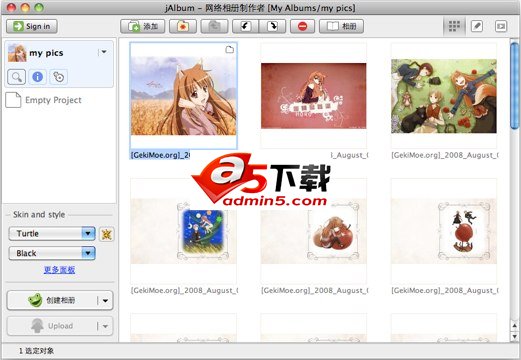Click the vertical scrollbar thumb
521x360 pixels.
pyautogui.click(x=514, y=87)
